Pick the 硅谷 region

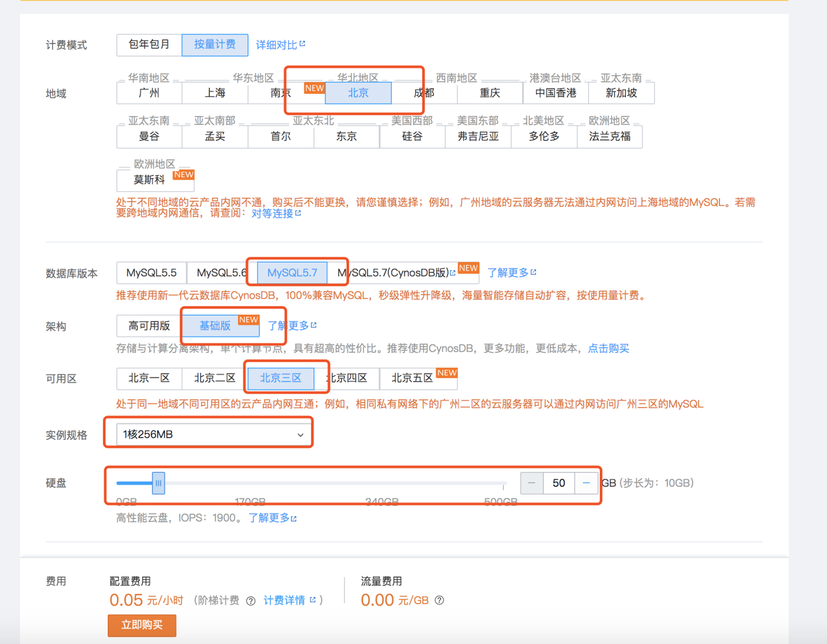[x=412, y=136]
